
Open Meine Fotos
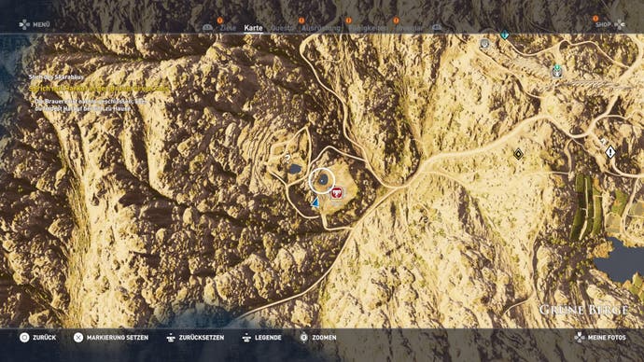(600, 338)
